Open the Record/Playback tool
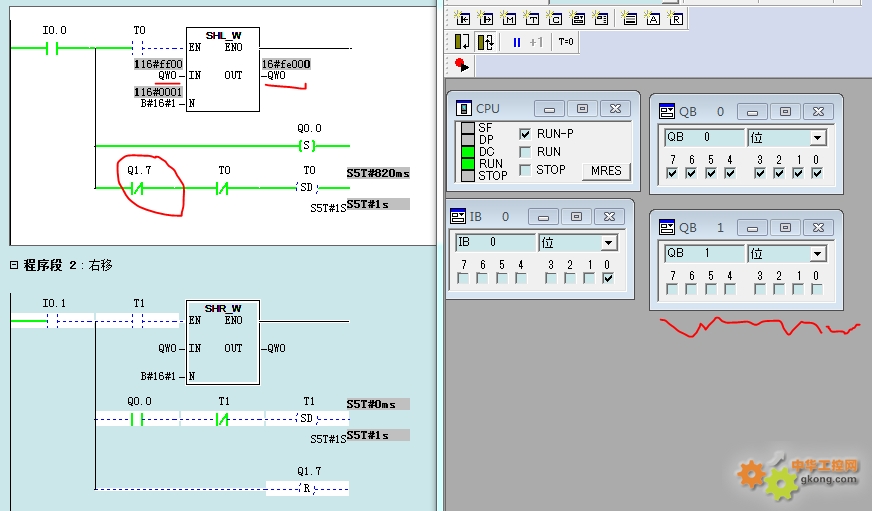This screenshot has height=511, width=872. [x=462, y=65]
